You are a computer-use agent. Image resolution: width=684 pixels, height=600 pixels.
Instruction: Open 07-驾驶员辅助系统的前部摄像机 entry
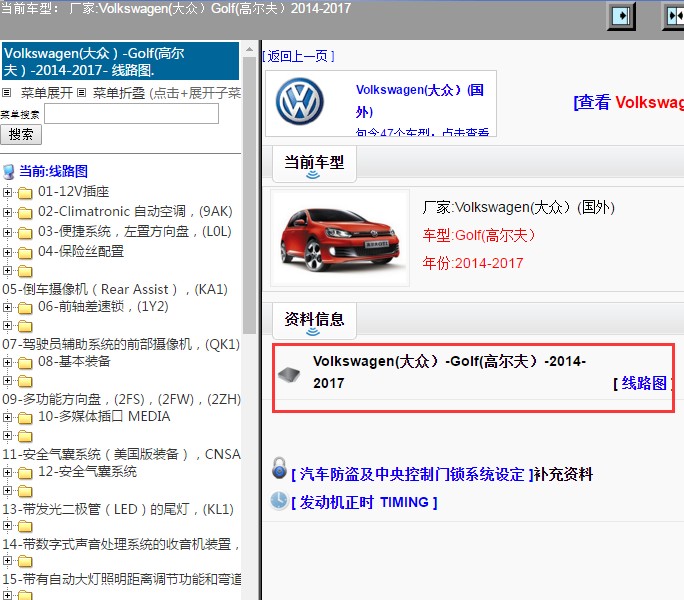(x=121, y=344)
